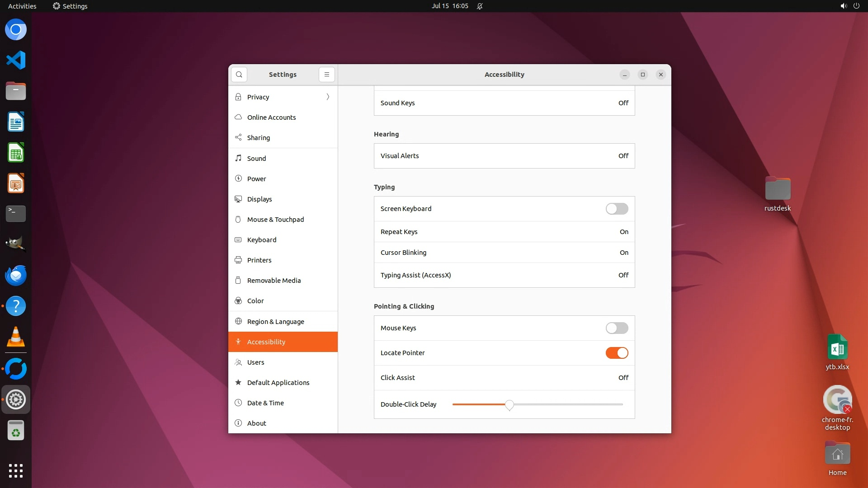The width and height of the screenshot is (868, 488).
Task: Click the Do Not Disturb bell icon
Action: pos(480,6)
